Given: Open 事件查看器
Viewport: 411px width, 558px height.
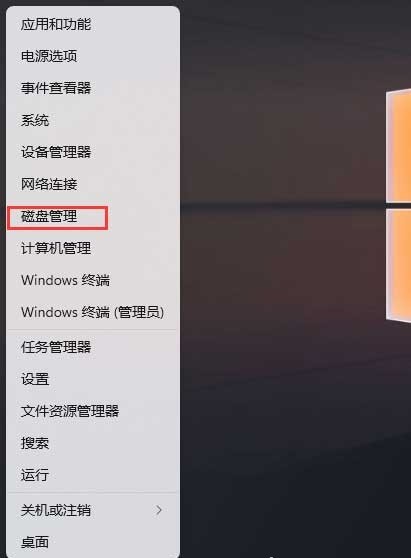Looking at the screenshot, I should 93,88.
